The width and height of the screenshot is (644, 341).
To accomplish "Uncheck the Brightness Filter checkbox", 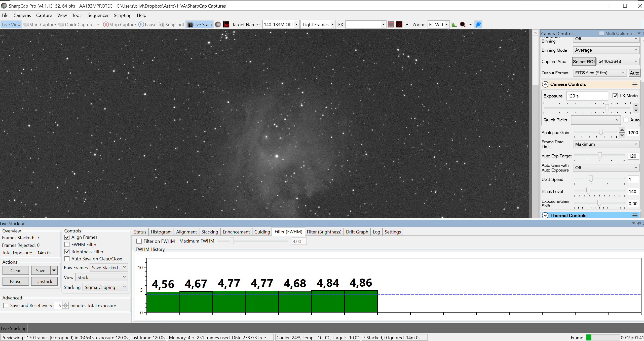I will coord(67,252).
